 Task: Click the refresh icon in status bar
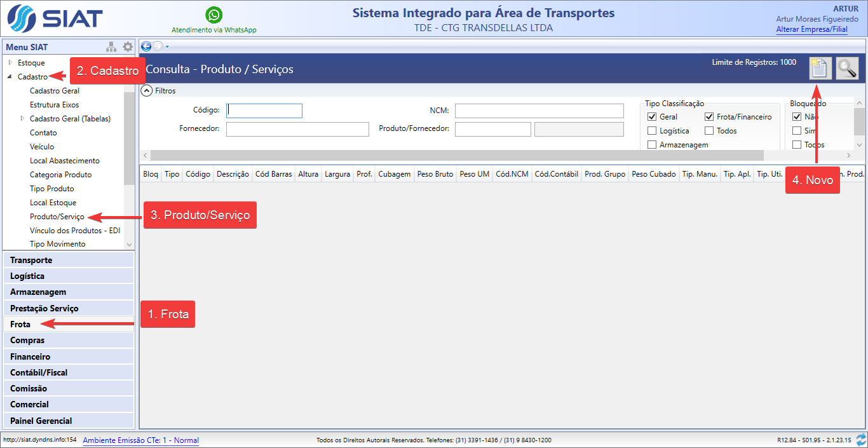point(861,440)
